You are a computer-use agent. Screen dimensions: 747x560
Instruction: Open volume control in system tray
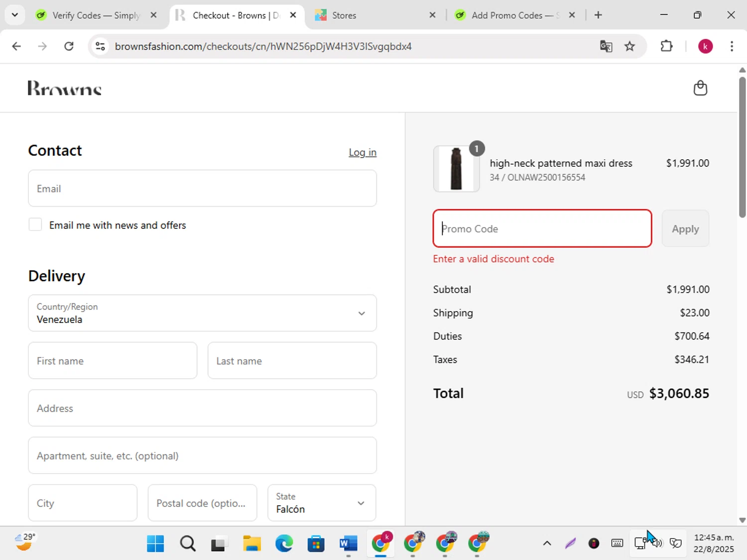click(658, 543)
